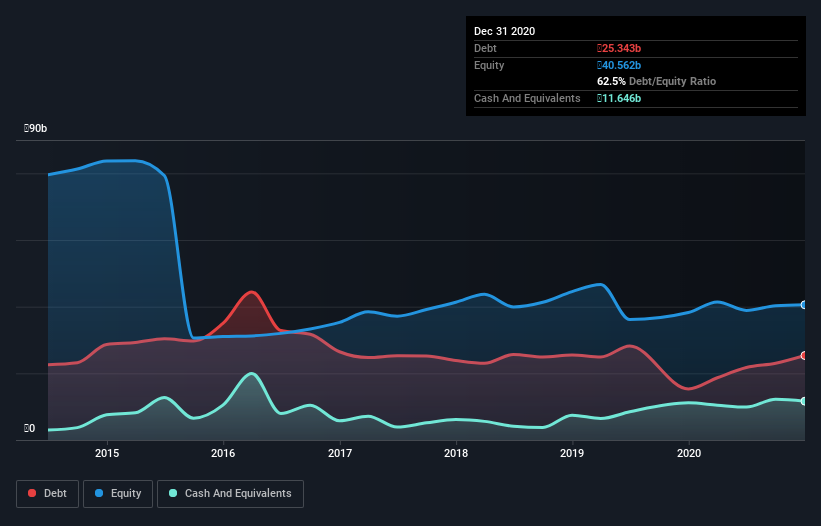The width and height of the screenshot is (821, 526).
Task: Click the Cash And Equivalents tooltip label
Action: [x=527, y=98]
